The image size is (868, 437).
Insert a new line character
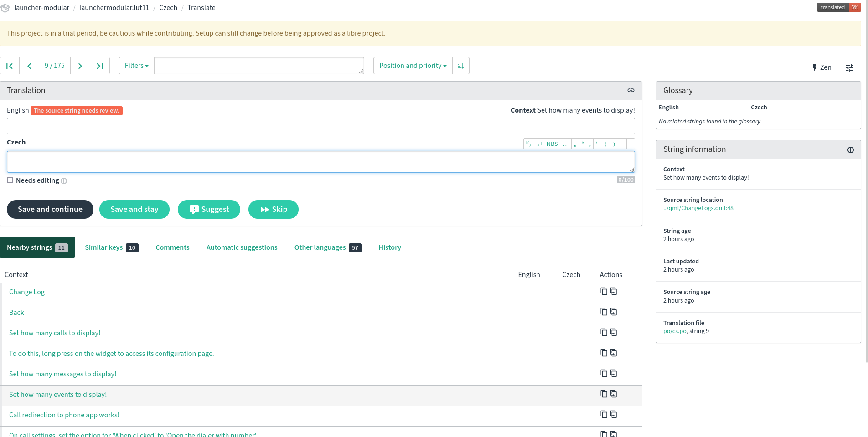click(x=540, y=144)
